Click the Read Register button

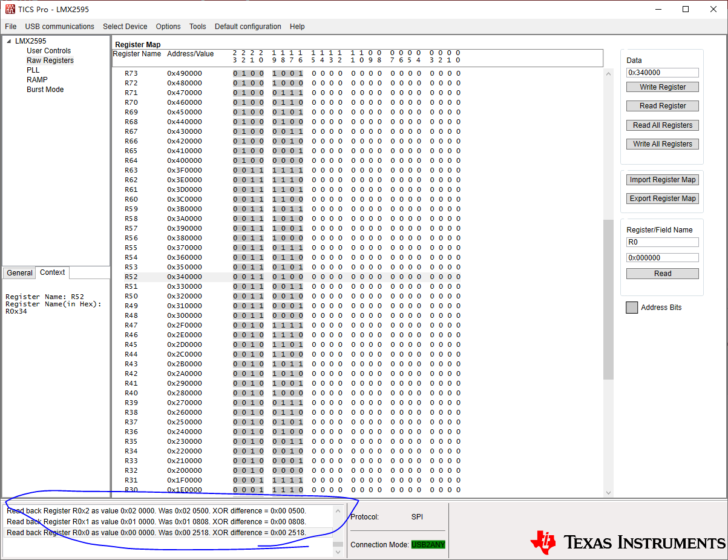(x=663, y=106)
